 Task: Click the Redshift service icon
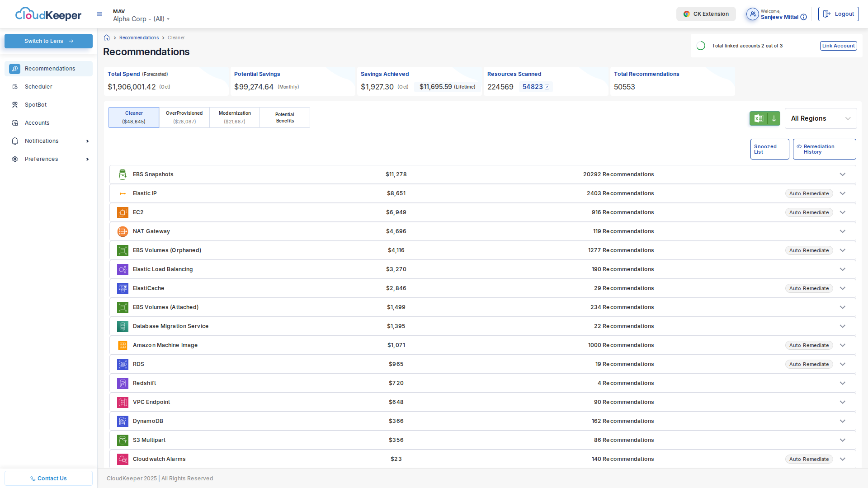[x=123, y=383]
